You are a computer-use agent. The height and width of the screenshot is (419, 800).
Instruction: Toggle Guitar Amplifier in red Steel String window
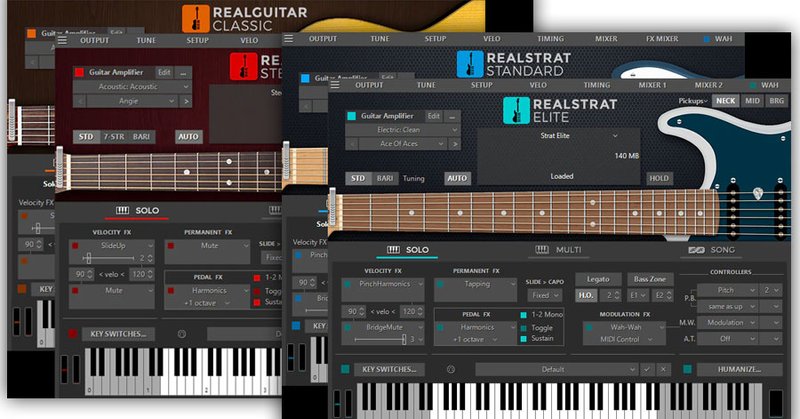[79, 72]
